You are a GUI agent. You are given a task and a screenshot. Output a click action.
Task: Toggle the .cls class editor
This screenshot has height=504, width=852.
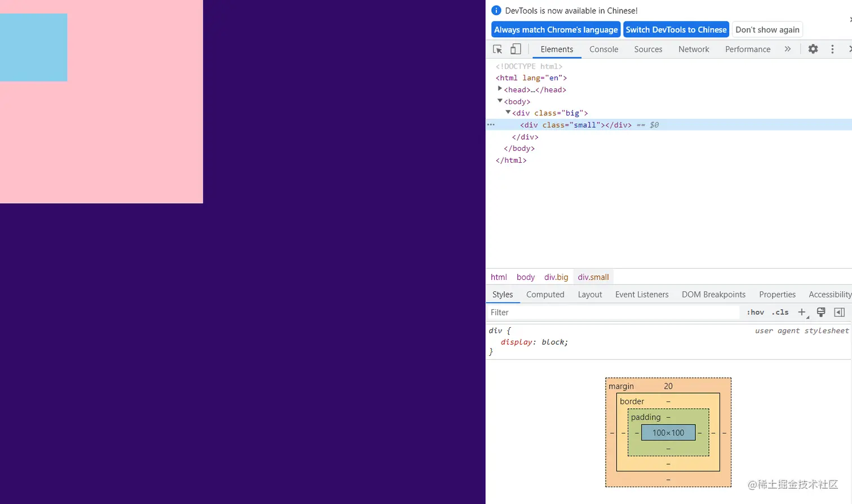tap(780, 312)
